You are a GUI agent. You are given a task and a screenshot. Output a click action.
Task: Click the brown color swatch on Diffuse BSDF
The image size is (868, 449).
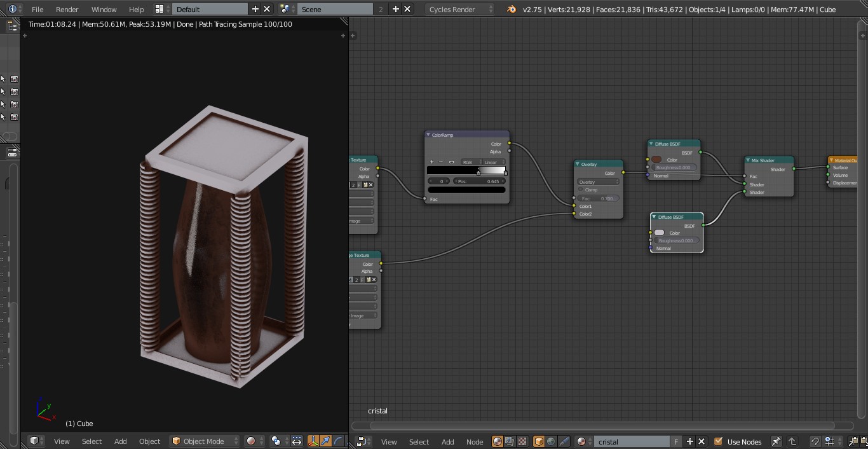click(x=656, y=160)
